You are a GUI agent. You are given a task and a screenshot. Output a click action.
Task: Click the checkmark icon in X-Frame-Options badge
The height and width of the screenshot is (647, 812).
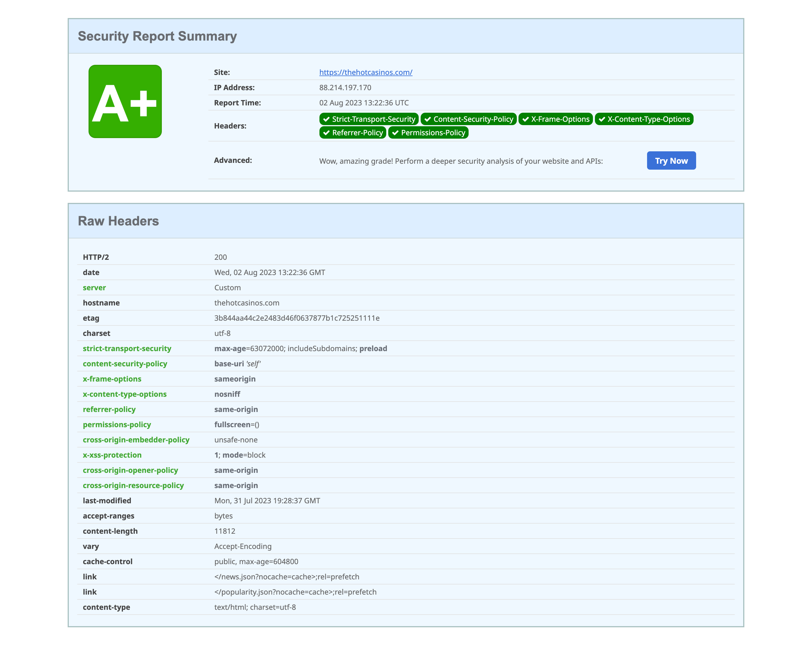click(525, 119)
